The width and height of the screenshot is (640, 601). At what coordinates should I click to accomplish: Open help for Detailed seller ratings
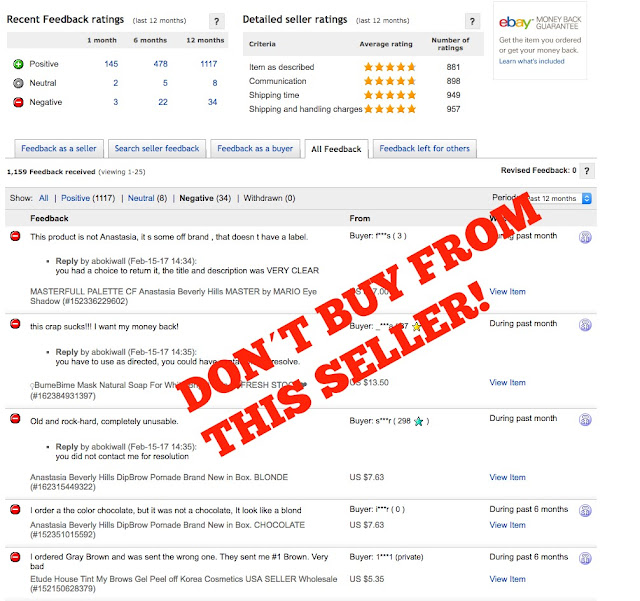point(472,21)
